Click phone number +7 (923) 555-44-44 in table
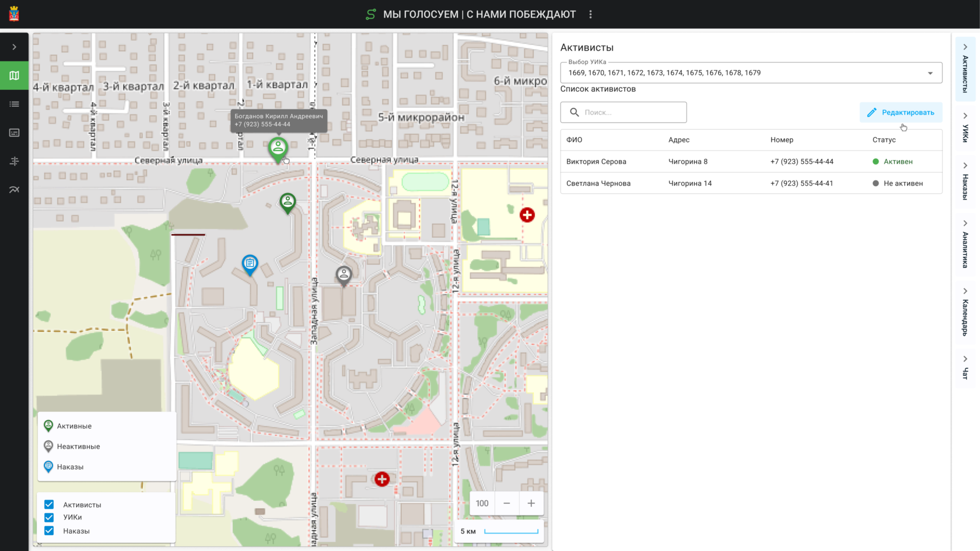This screenshot has width=980, height=551. coord(802,162)
